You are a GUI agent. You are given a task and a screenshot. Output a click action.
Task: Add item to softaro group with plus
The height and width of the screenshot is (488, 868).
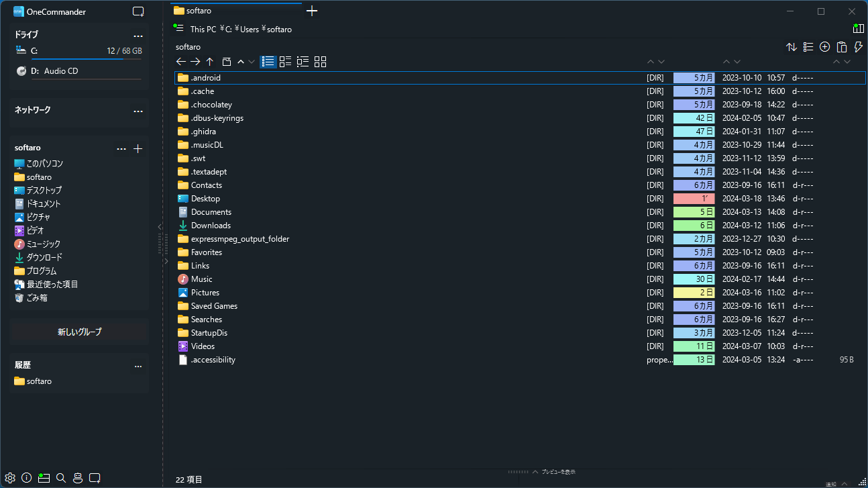[138, 149]
